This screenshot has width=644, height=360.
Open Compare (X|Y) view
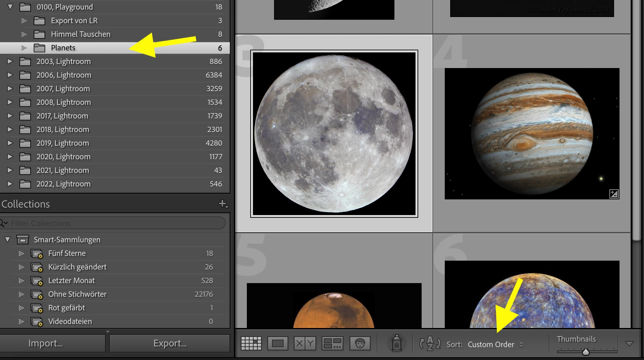click(x=305, y=343)
